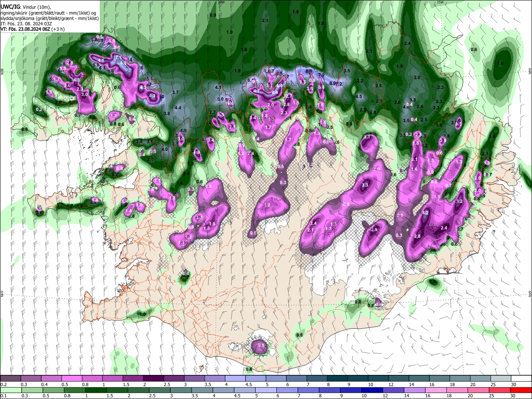Click the 1–1.5 magenta snow scale swatch

coord(113,378)
